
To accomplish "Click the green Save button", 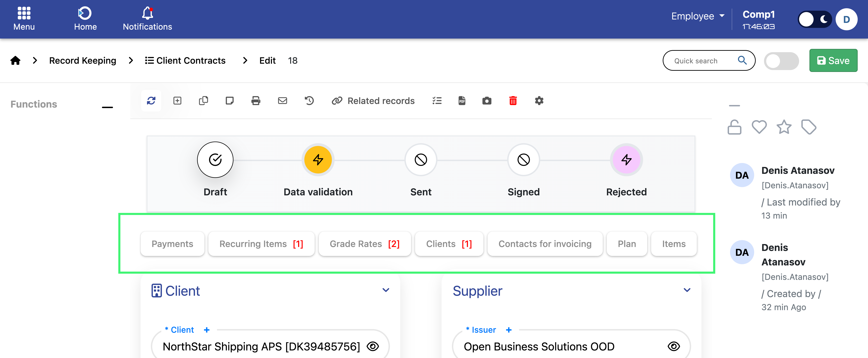I will [833, 61].
